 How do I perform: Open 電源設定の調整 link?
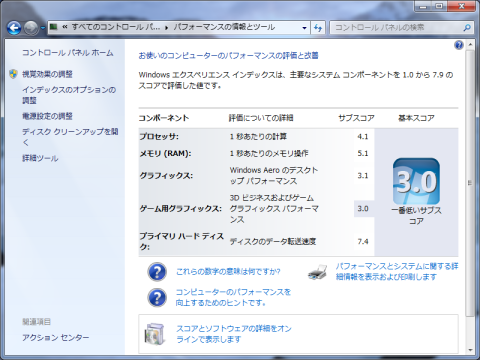[47, 116]
